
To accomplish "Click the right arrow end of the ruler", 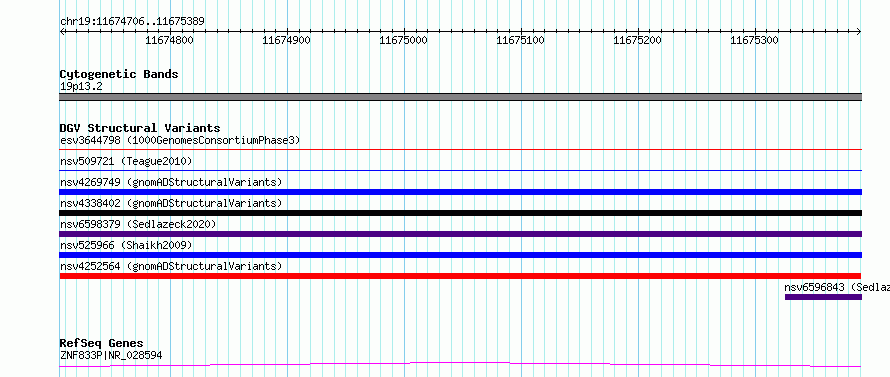I will click(x=859, y=31).
